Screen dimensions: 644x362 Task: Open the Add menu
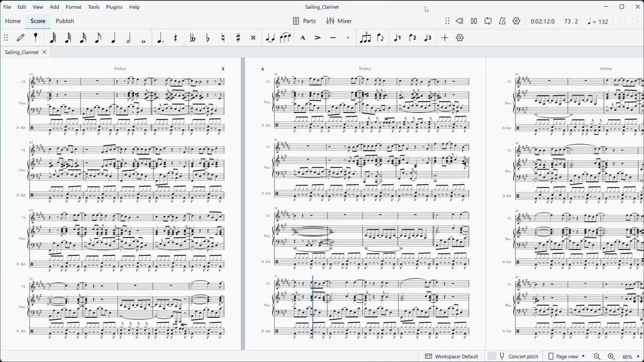(54, 7)
